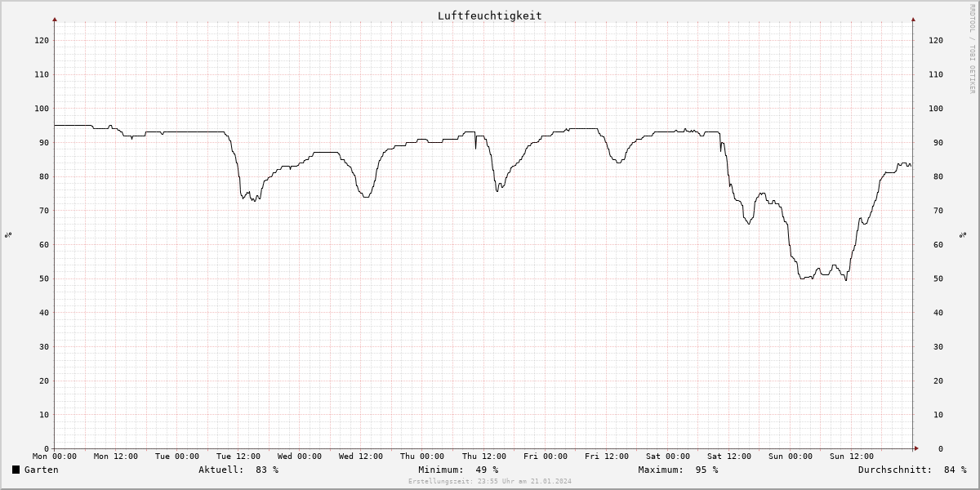980x490 pixels.
Task: Click the 70 label on the right axis
Action: [938, 211]
